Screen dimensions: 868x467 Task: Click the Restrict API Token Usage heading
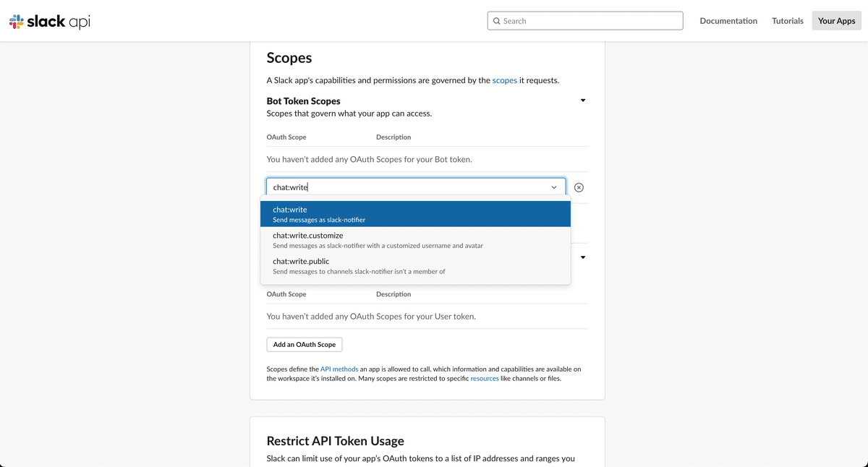coord(336,441)
